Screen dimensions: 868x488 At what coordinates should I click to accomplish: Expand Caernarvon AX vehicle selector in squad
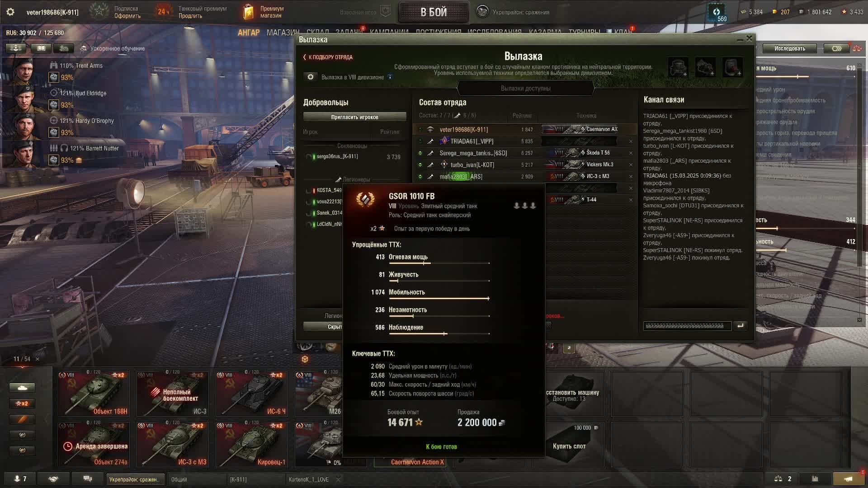pos(580,129)
